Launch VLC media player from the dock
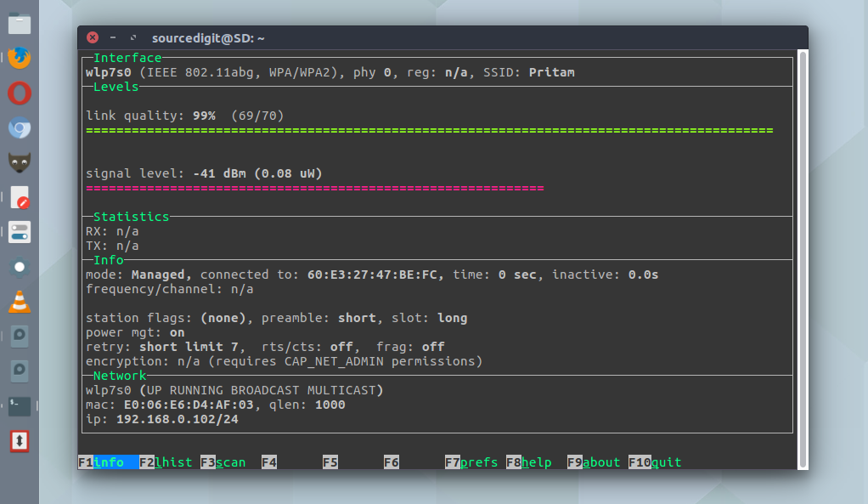The width and height of the screenshot is (868, 504). point(20,302)
